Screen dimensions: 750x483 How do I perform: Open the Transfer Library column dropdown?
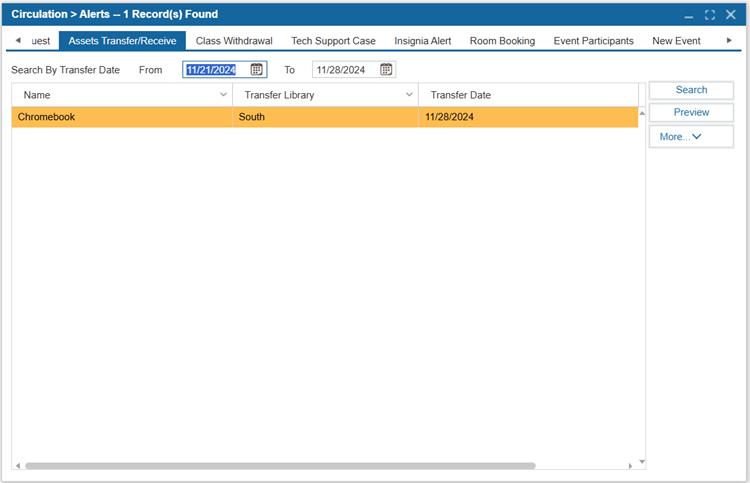point(409,95)
